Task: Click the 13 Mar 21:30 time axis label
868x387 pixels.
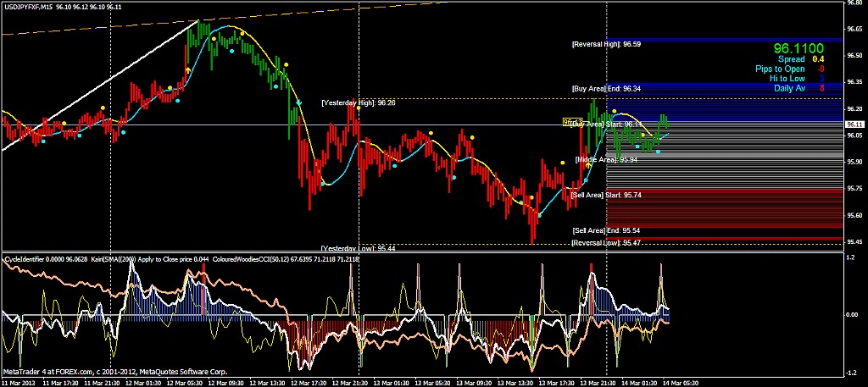Action: point(596,383)
